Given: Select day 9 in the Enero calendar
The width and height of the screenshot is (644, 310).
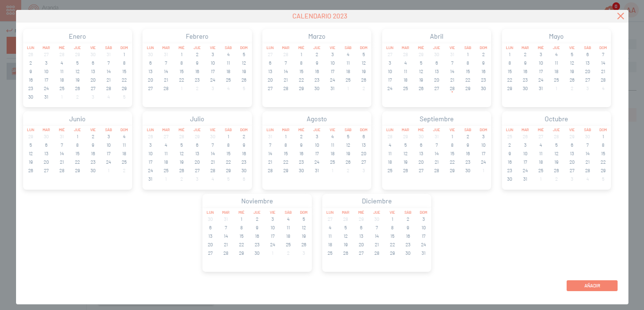Looking at the screenshot, I should click(x=31, y=72).
